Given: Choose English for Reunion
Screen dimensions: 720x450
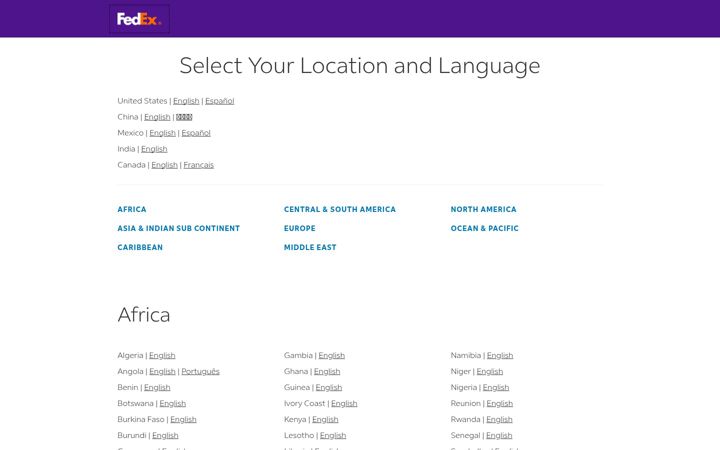Looking at the screenshot, I should coord(500,404).
